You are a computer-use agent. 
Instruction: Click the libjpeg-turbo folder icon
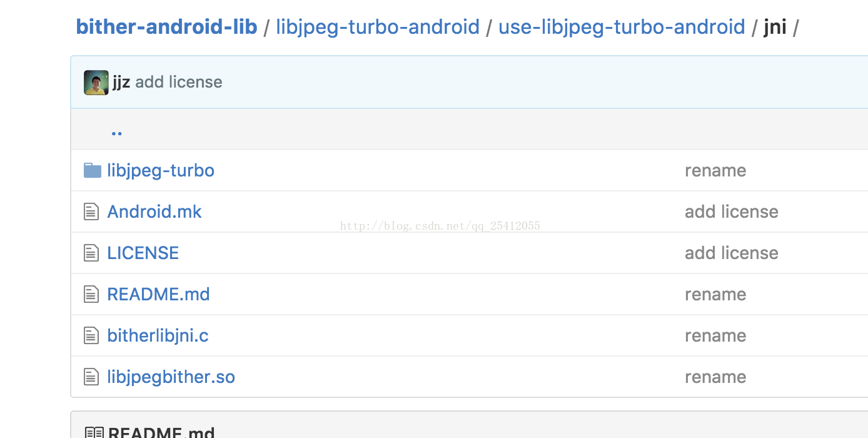tap(93, 170)
